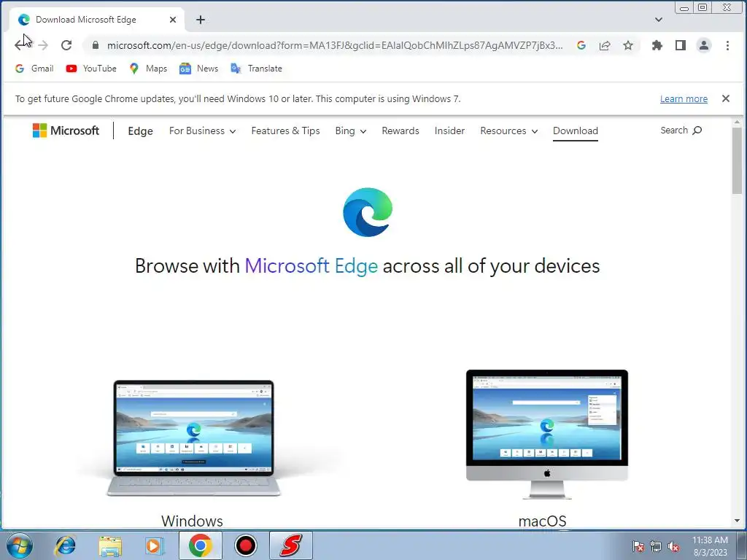Open the Chrome profile avatar

click(704, 45)
